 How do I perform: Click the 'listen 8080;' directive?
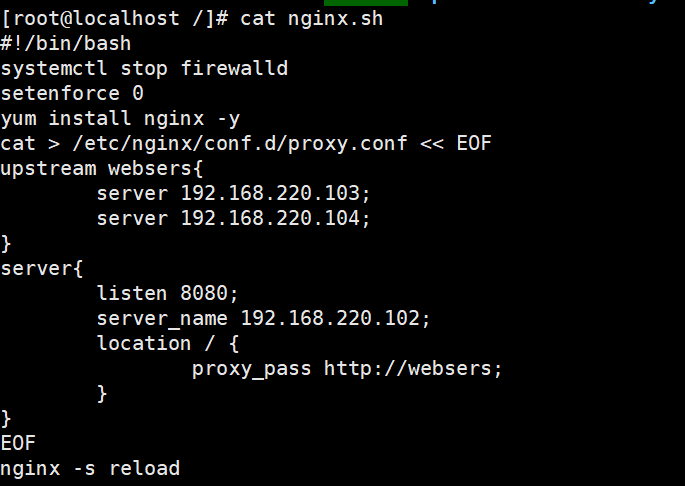167,293
